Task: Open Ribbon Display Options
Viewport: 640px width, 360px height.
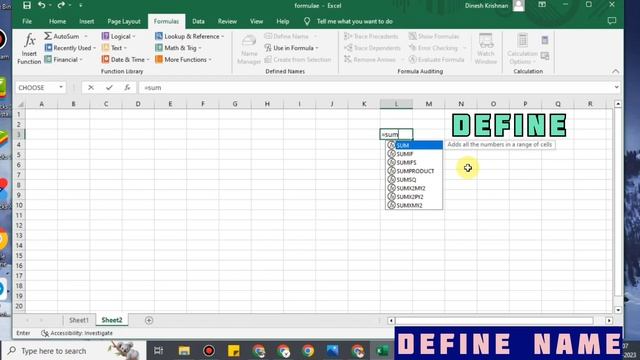Action: click(542, 4)
